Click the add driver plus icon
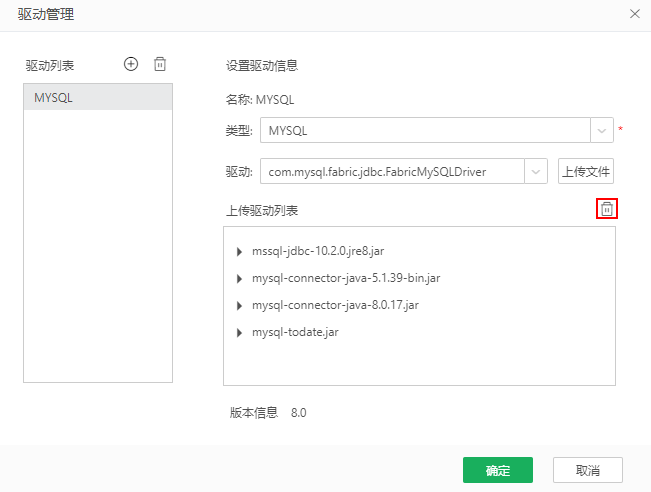 click(131, 64)
